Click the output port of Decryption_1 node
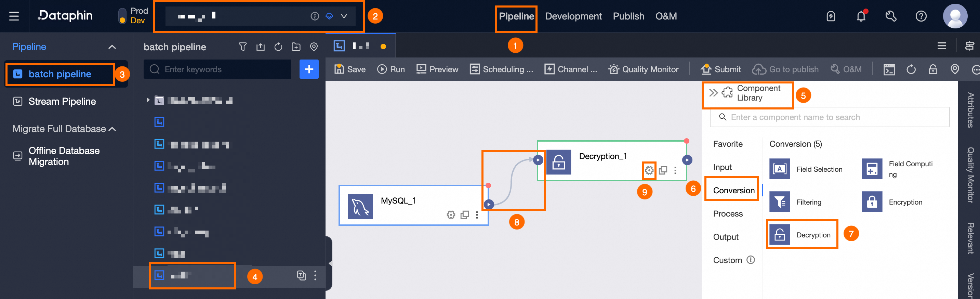The image size is (980, 299). click(x=687, y=160)
